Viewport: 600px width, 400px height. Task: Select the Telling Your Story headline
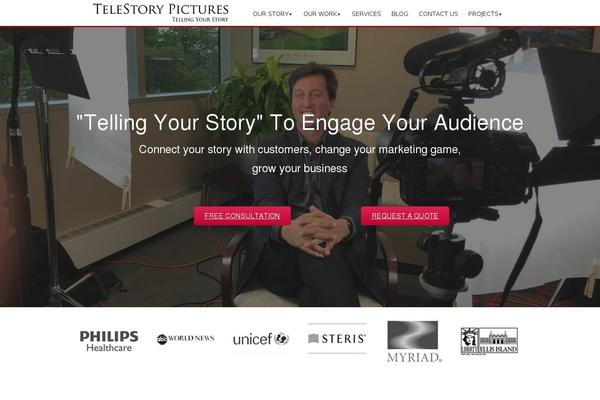300,123
